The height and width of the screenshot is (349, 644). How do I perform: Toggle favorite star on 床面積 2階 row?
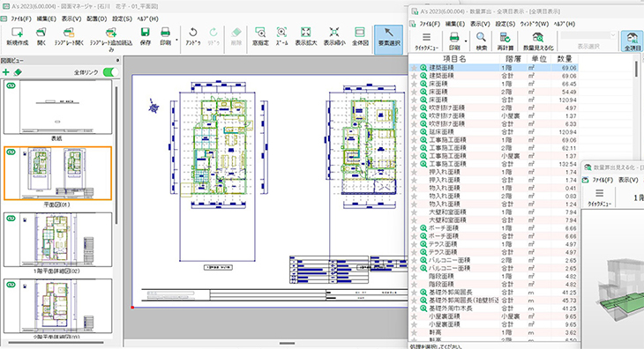click(414, 92)
